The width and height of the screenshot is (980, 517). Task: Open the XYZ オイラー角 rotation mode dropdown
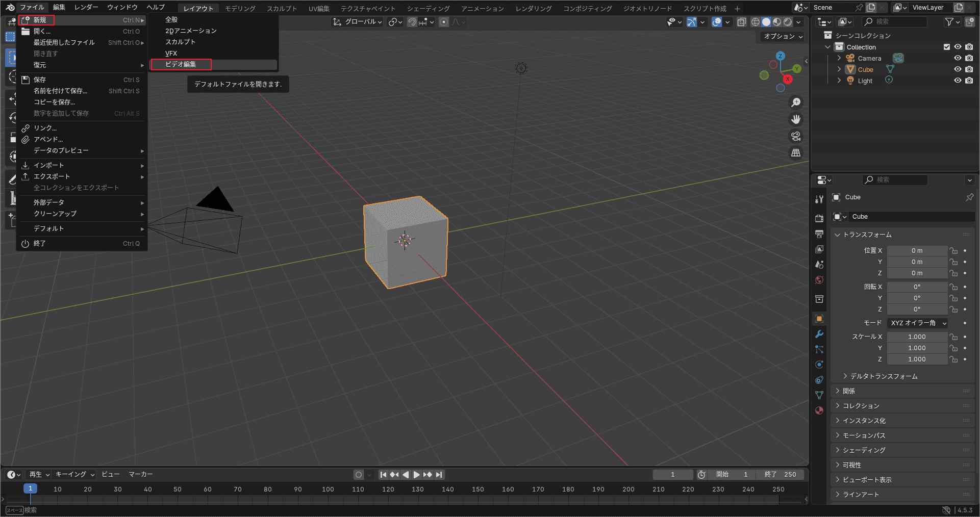918,323
